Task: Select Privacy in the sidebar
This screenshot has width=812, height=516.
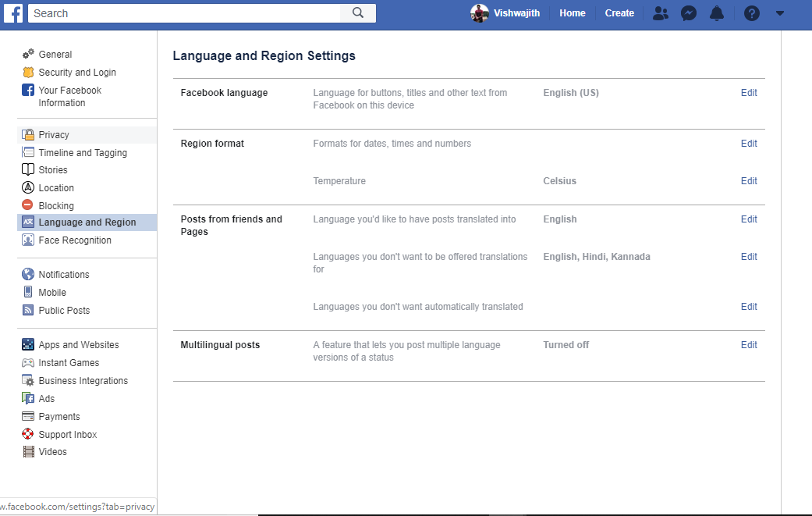Action: point(54,135)
